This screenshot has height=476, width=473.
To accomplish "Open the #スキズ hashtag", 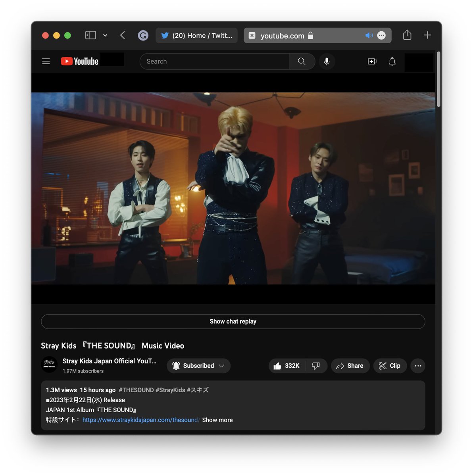I will click(x=198, y=390).
